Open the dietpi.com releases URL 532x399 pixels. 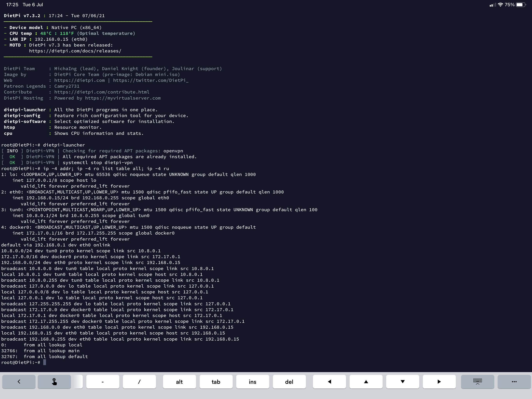click(x=75, y=51)
